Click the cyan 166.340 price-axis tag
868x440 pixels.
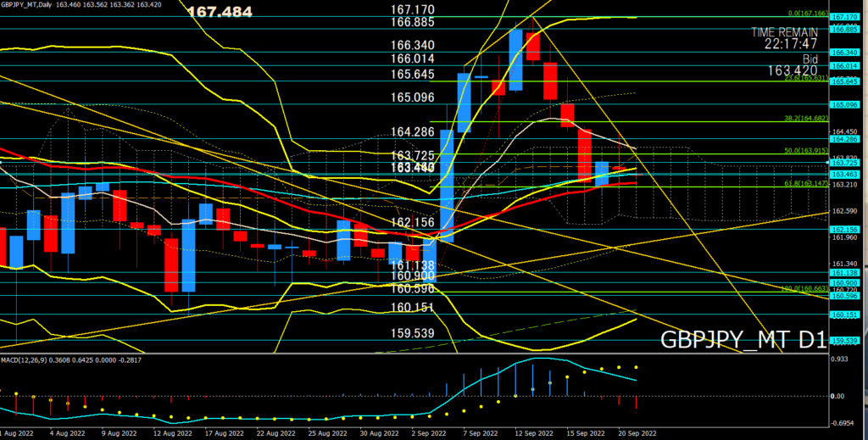coord(845,53)
